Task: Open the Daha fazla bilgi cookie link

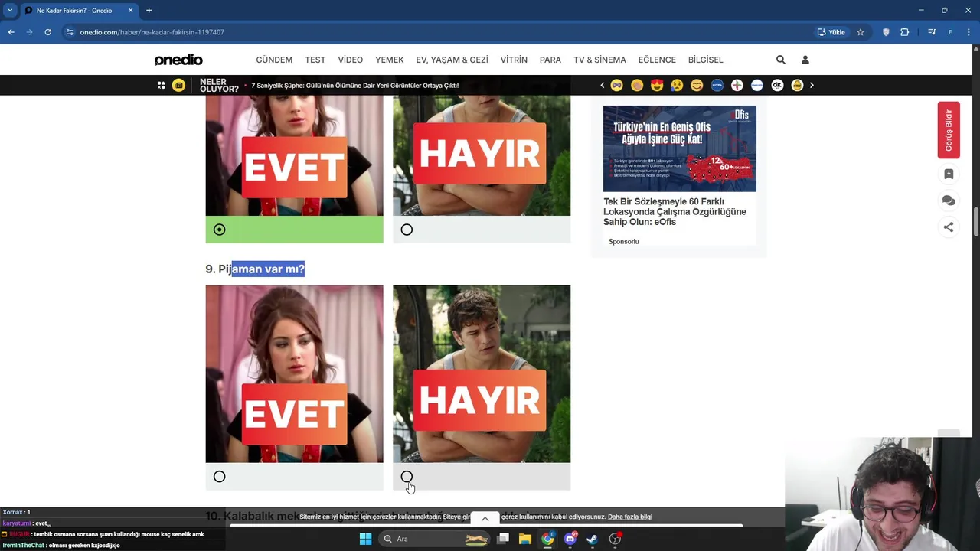Action: (x=629, y=517)
